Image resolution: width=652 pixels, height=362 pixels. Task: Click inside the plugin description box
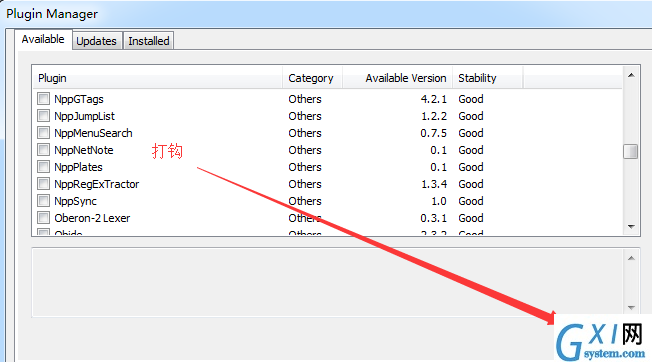(327, 283)
